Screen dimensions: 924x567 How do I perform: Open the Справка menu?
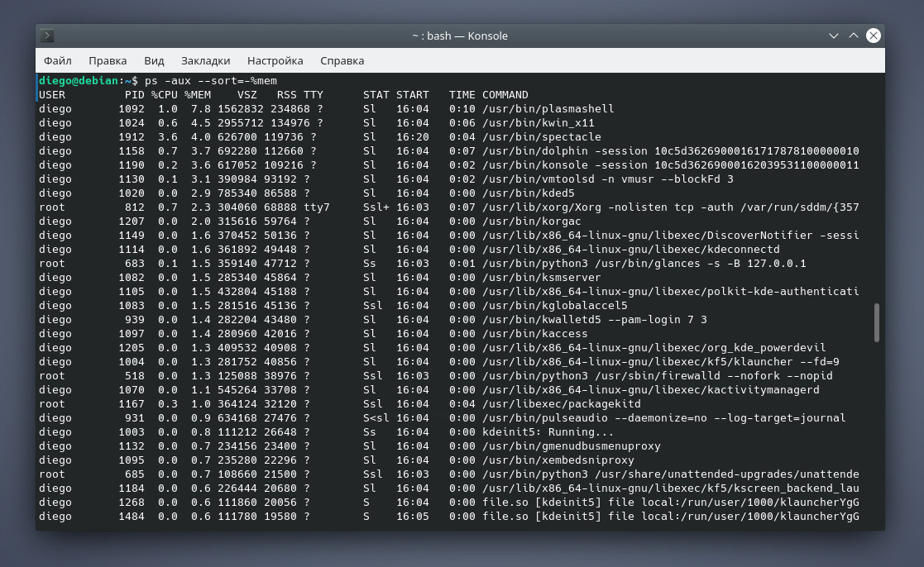point(342,60)
